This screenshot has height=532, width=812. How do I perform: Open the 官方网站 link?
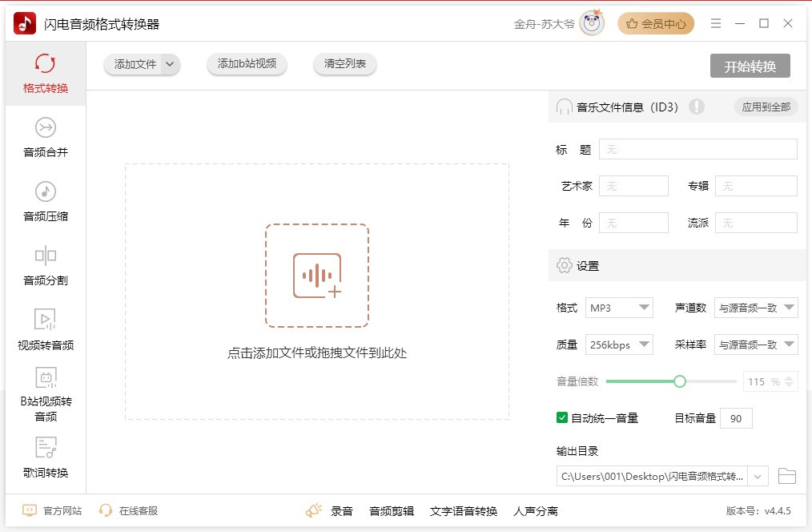pos(62,510)
